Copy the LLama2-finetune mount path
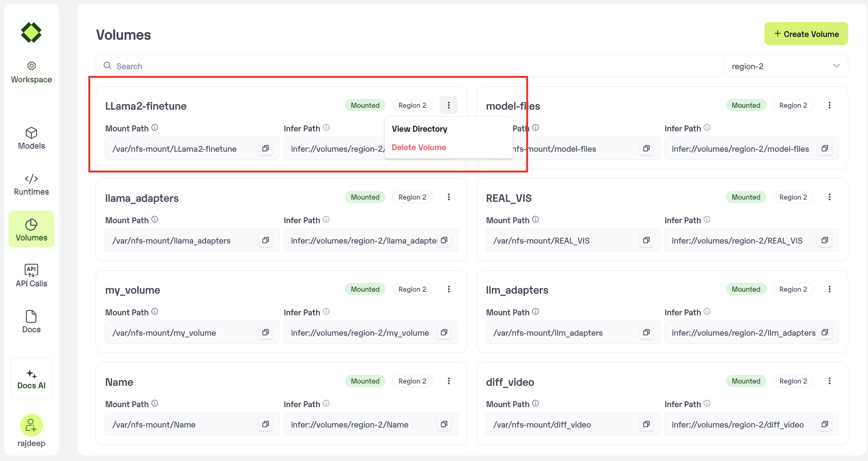868x461 pixels. point(265,148)
